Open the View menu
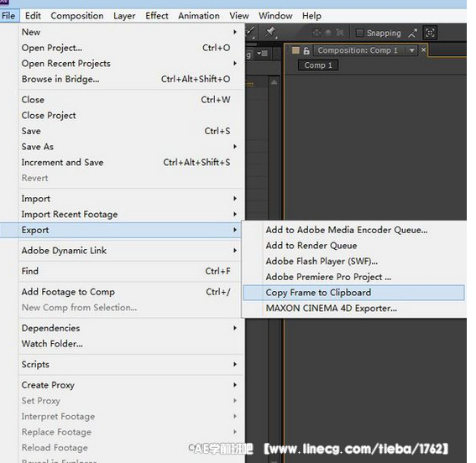Image resolution: width=476 pixels, height=463 pixels. [x=239, y=16]
